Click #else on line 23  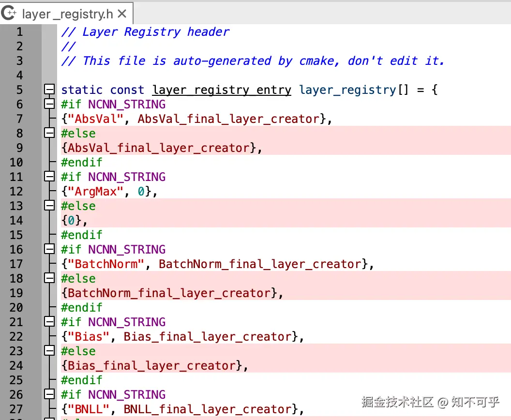coord(78,351)
